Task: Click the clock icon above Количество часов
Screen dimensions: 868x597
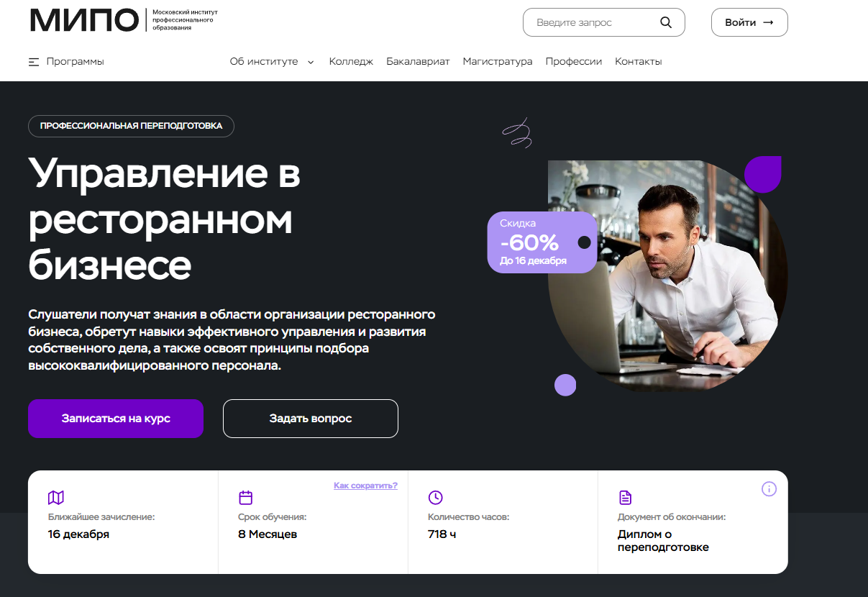Action: click(x=435, y=498)
